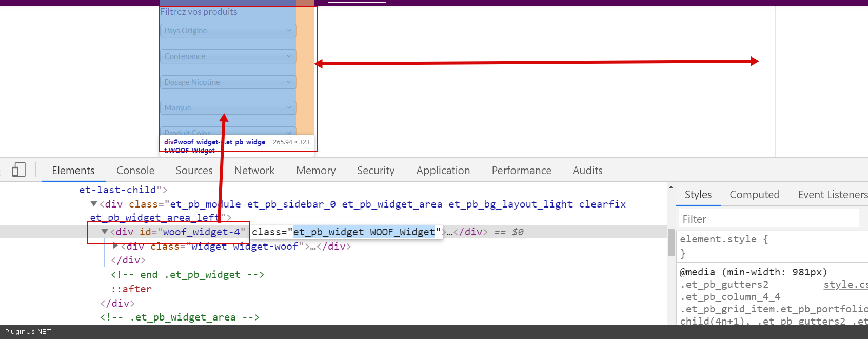Click the scroll-up arrow in the Elements panel
This screenshot has width=868, height=339.
coord(671,187)
